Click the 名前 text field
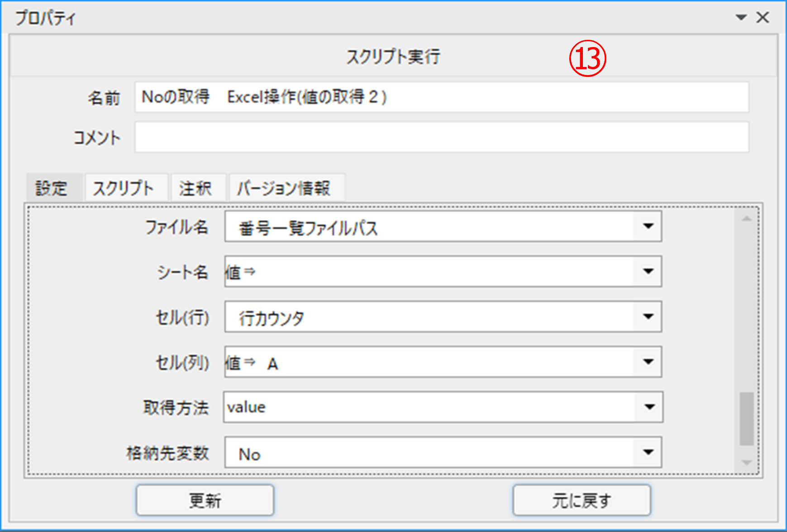The width and height of the screenshot is (787, 532). click(441, 97)
